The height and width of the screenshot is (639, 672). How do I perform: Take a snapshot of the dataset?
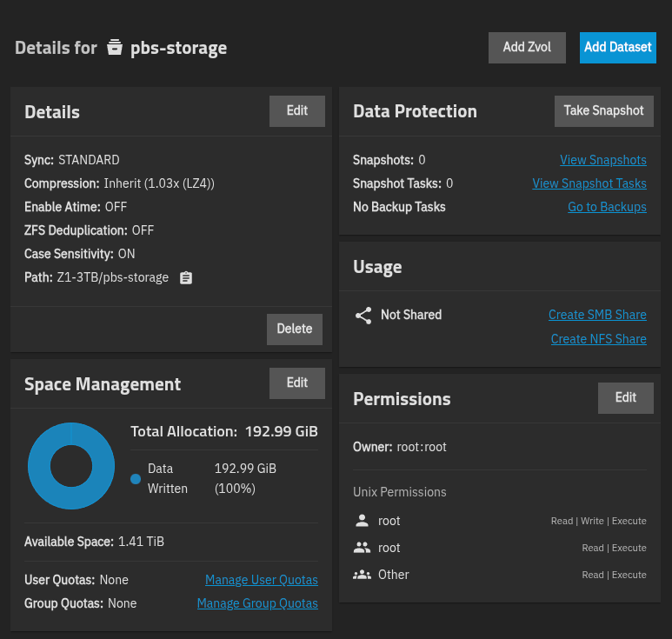pos(603,111)
